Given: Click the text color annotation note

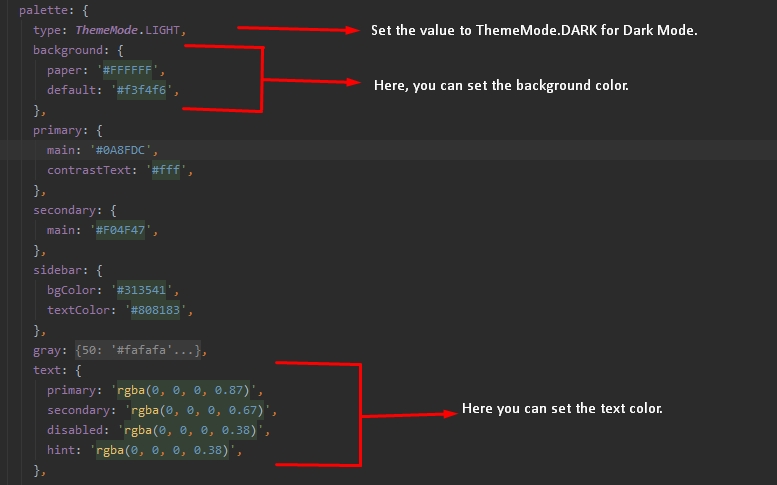Looking at the screenshot, I should point(562,410).
